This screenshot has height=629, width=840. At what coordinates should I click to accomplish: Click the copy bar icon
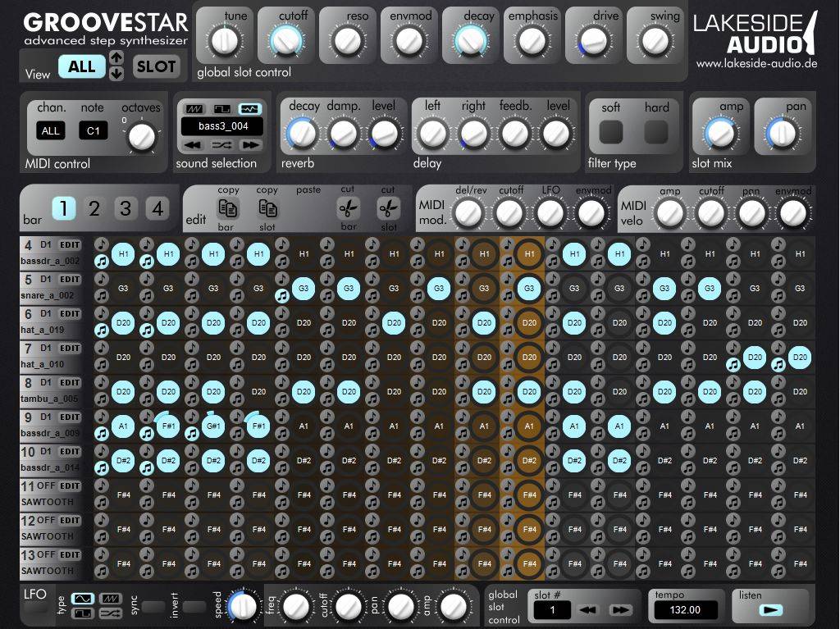(x=227, y=209)
